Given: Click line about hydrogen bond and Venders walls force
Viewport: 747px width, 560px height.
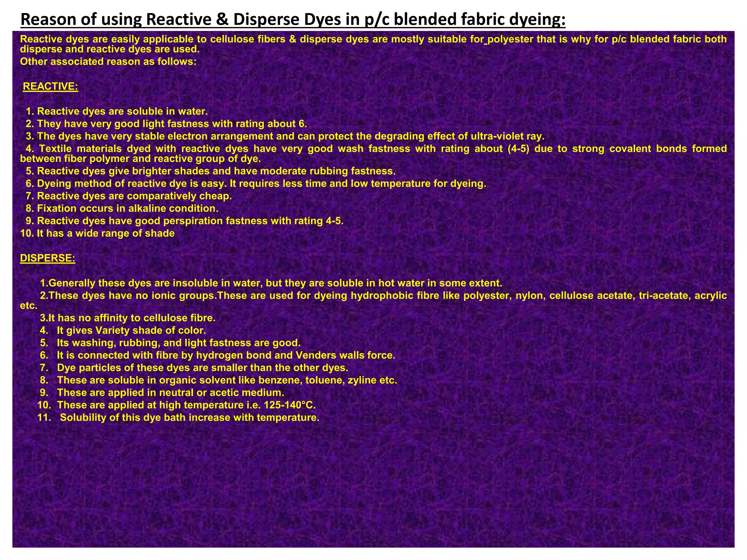Looking at the screenshot, I should (x=218, y=355).
